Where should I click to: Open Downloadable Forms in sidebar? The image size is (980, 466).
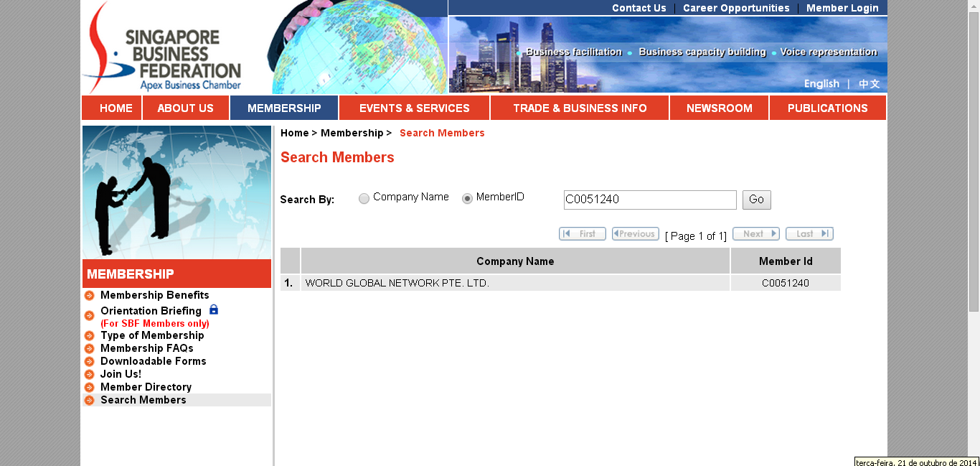(x=154, y=361)
